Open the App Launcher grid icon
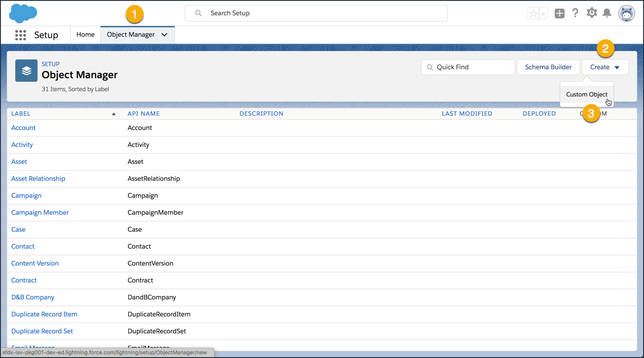This screenshot has width=644, height=358. click(21, 35)
